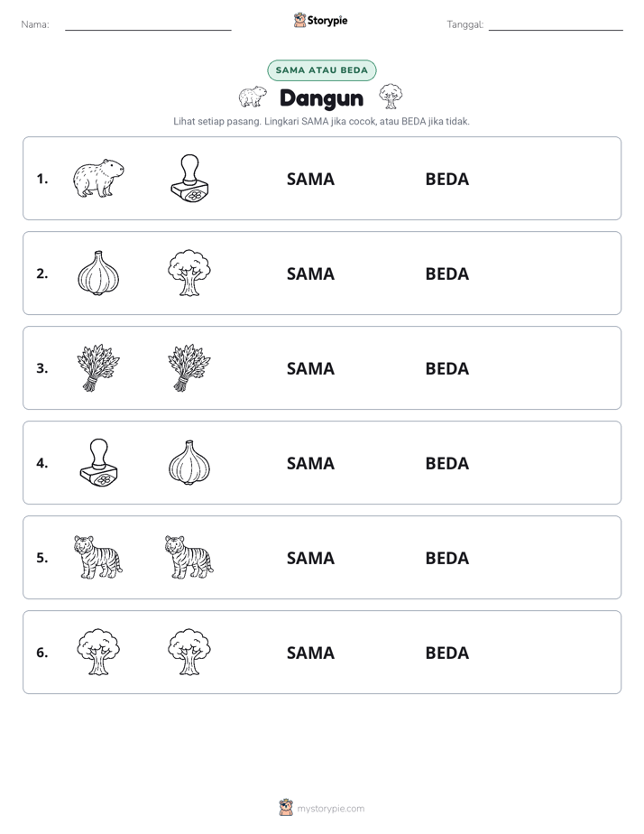Choose BEDA for question 2

pyautogui.click(x=446, y=273)
